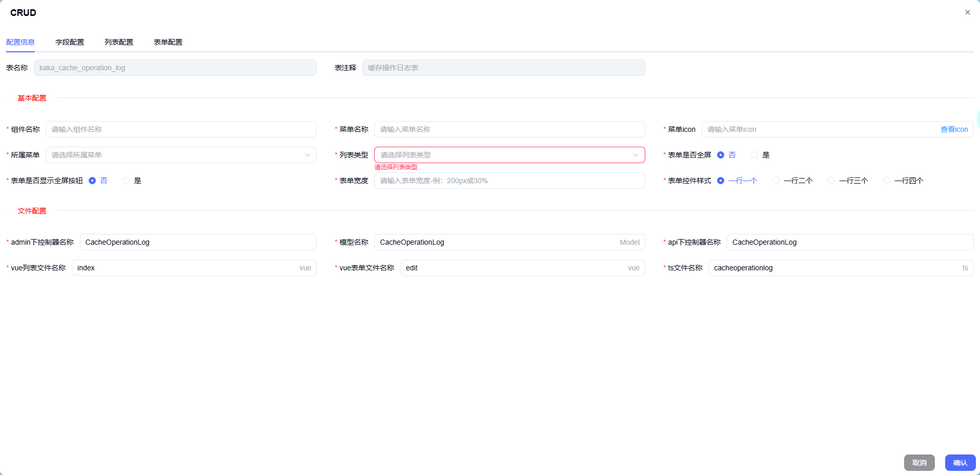
Task: Click the 取消 cancel button
Action: [919, 462]
